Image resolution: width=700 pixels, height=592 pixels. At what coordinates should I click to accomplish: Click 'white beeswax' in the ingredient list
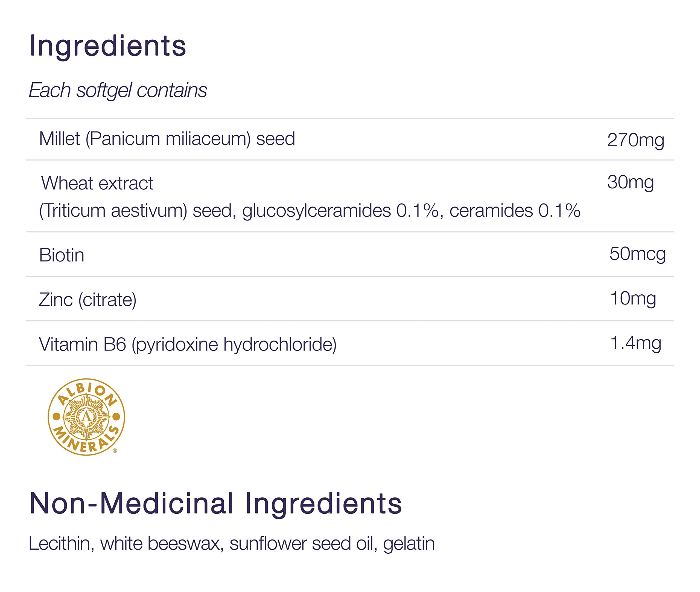[162, 544]
